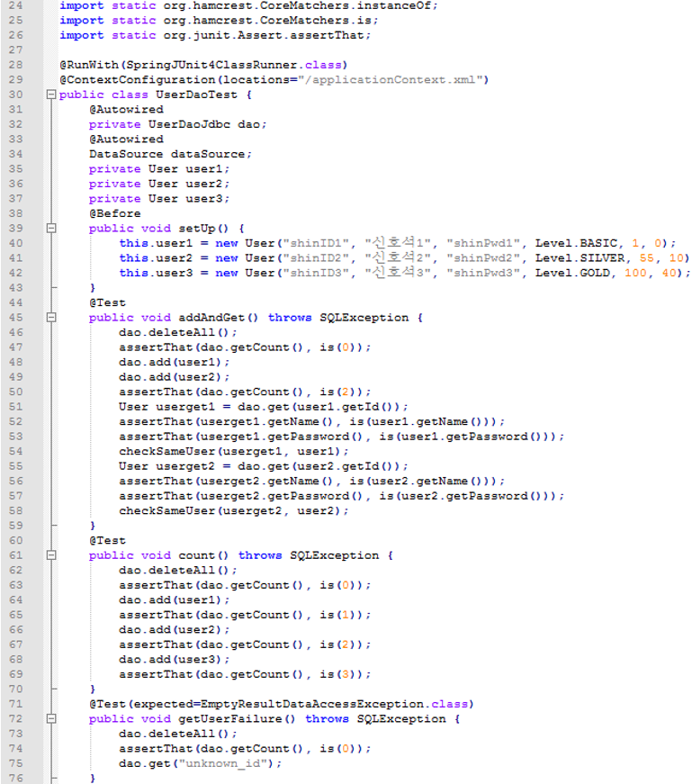Click 'SpringJUnit4ClassRunner' text

212,65
